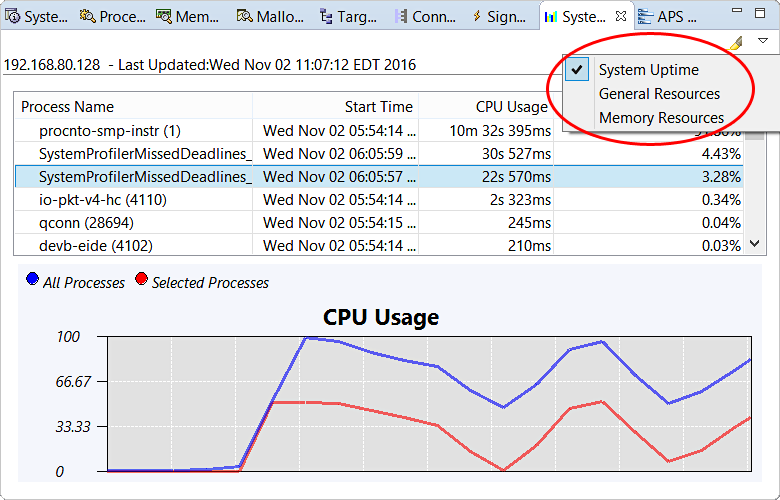Click the blue All Processes legend dot
780x500 pixels.
(33, 281)
